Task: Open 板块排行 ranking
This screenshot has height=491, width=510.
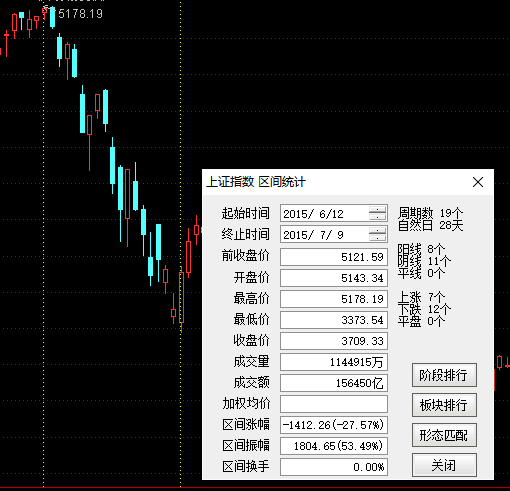Action: [444, 405]
